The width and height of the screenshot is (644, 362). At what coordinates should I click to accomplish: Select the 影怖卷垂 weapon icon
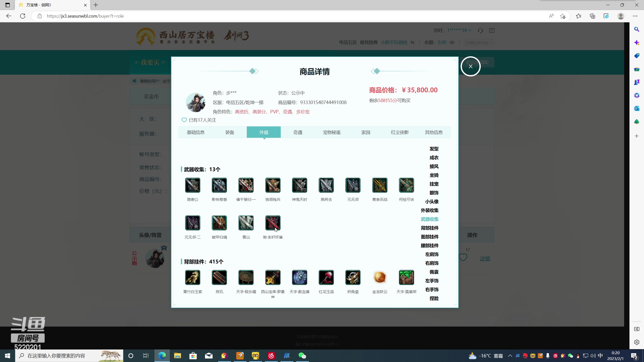(x=219, y=185)
